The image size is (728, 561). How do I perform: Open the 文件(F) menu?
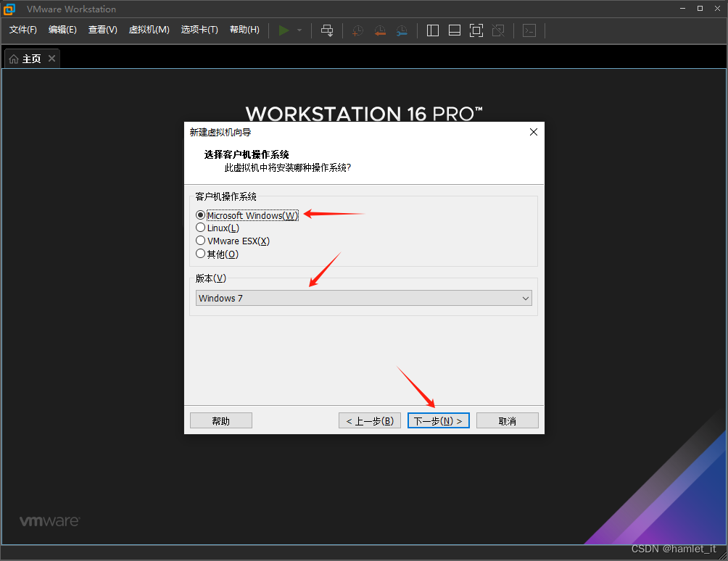(x=22, y=30)
